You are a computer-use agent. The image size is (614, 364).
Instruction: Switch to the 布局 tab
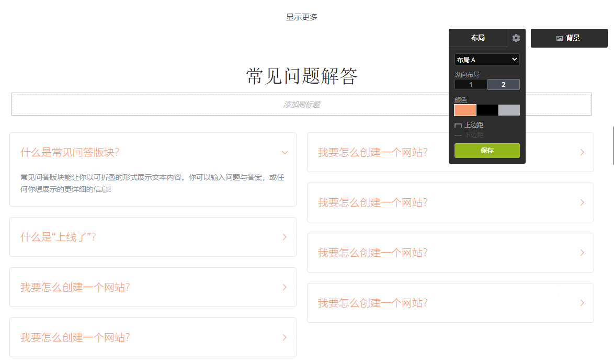click(477, 38)
